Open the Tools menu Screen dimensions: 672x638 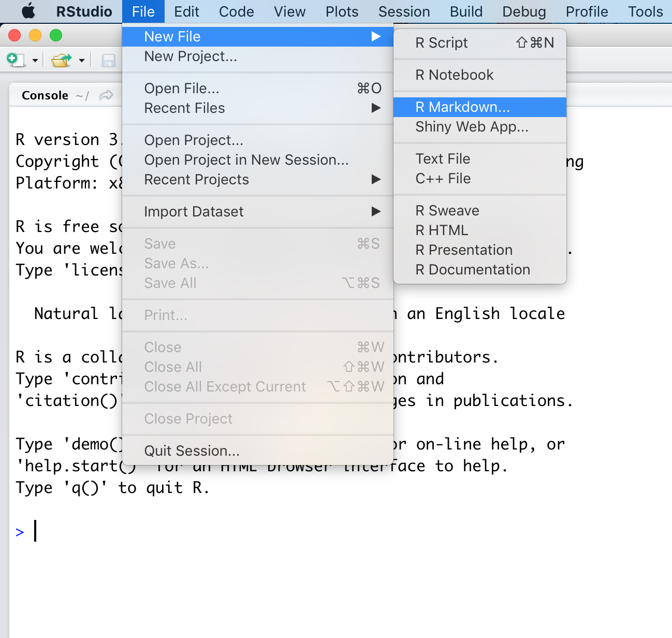[645, 11]
